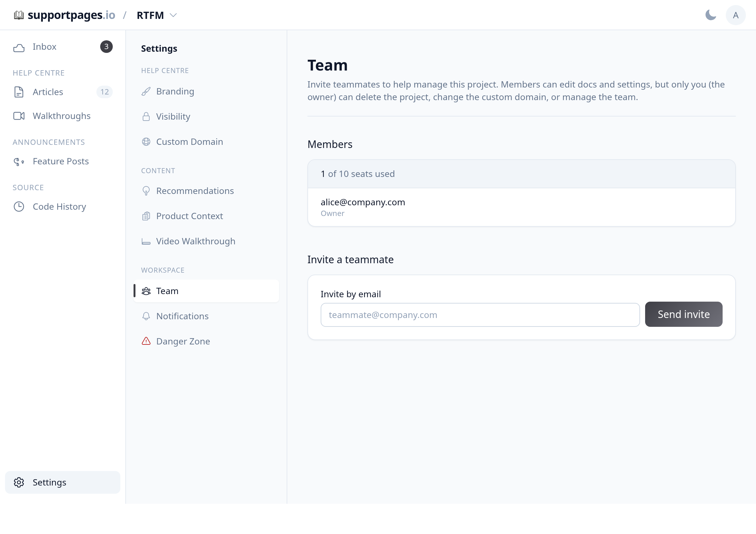This screenshot has width=756, height=534.
Task: Click the Product Context settings label
Action: point(190,216)
